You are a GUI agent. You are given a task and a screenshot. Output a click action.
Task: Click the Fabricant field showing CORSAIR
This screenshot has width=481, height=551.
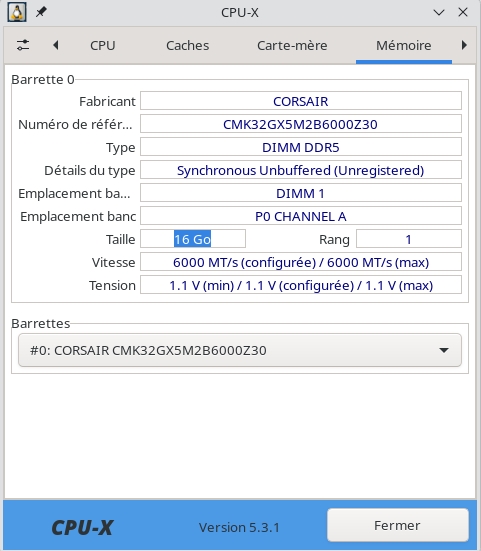301,101
